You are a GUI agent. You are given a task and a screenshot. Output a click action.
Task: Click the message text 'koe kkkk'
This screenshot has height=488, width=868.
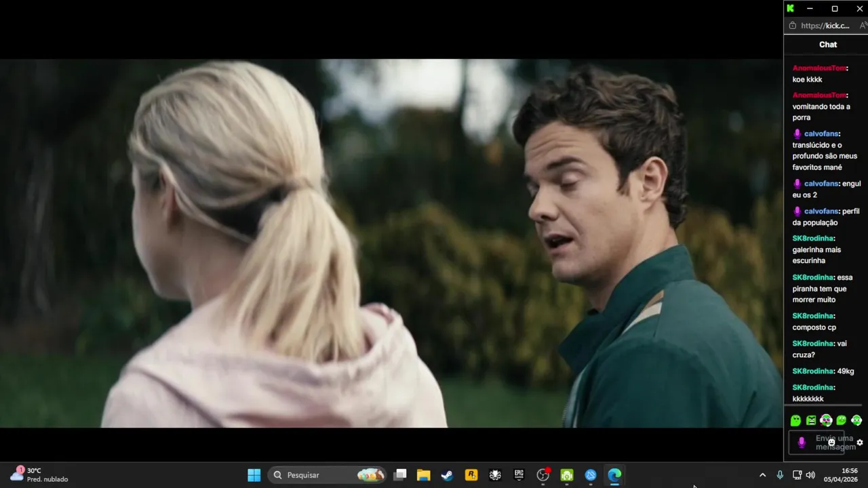pos(807,79)
